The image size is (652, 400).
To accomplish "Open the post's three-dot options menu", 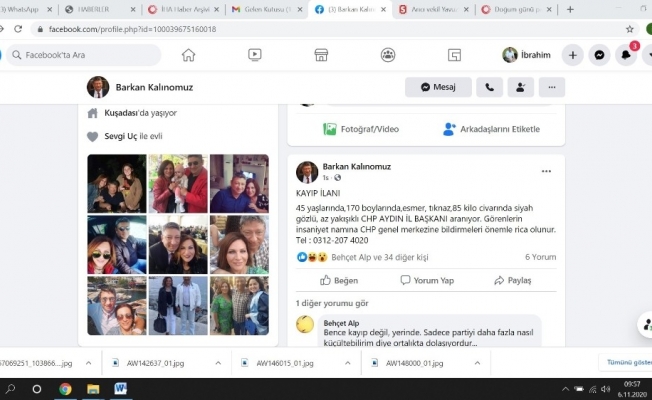I will [546, 171].
